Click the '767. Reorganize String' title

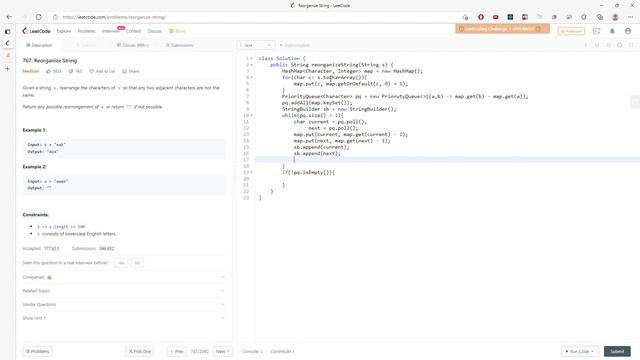(50, 60)
